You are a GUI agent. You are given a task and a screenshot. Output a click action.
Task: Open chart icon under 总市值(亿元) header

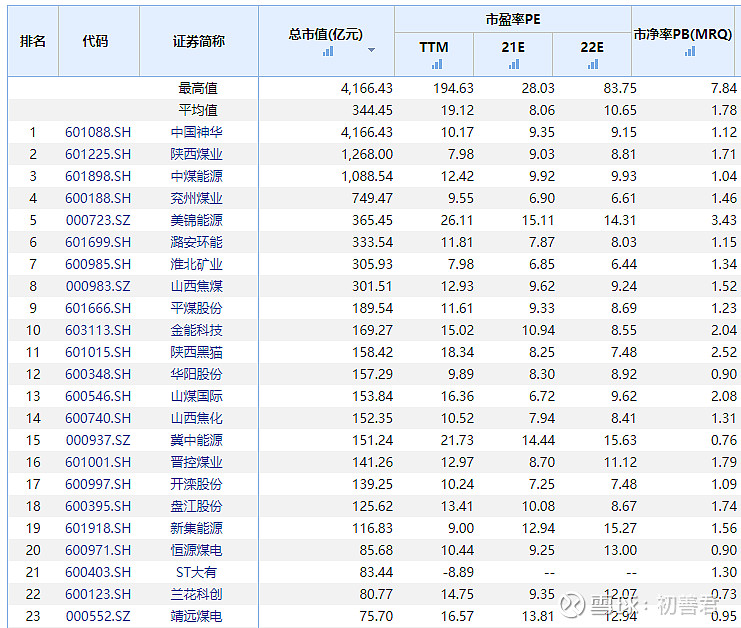pyautogui.click(x=328, y=52)
